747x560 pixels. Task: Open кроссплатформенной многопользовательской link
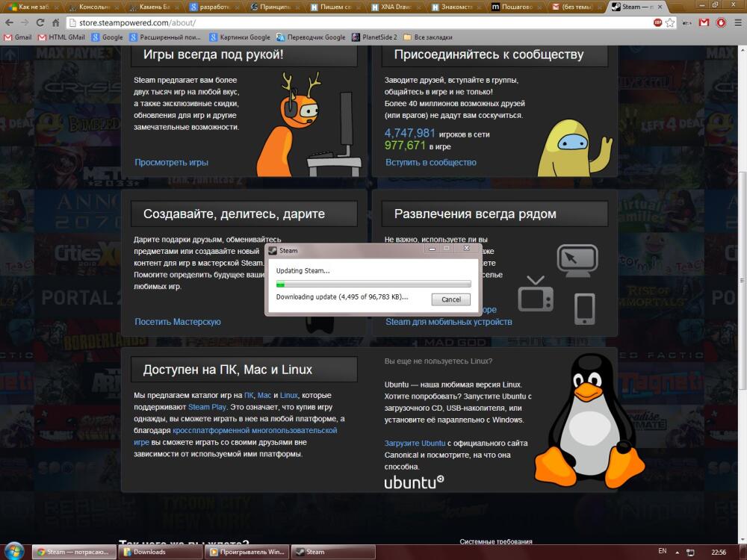(255, 431)
